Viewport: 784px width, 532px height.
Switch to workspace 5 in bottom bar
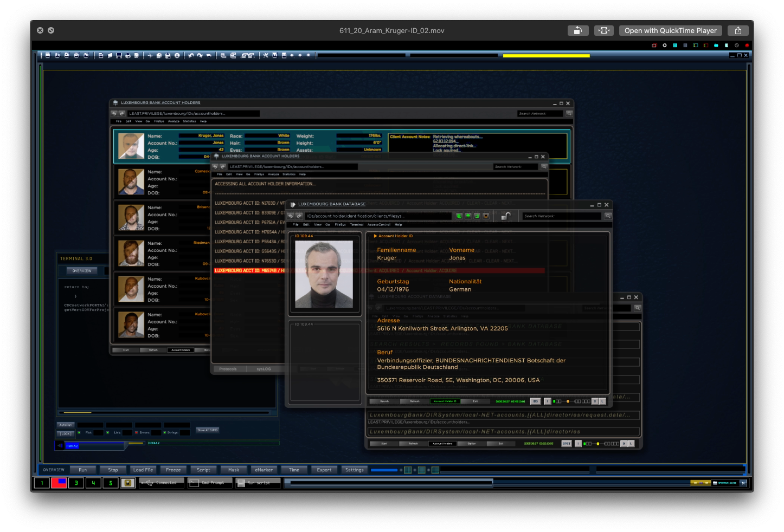coord(111,483)
